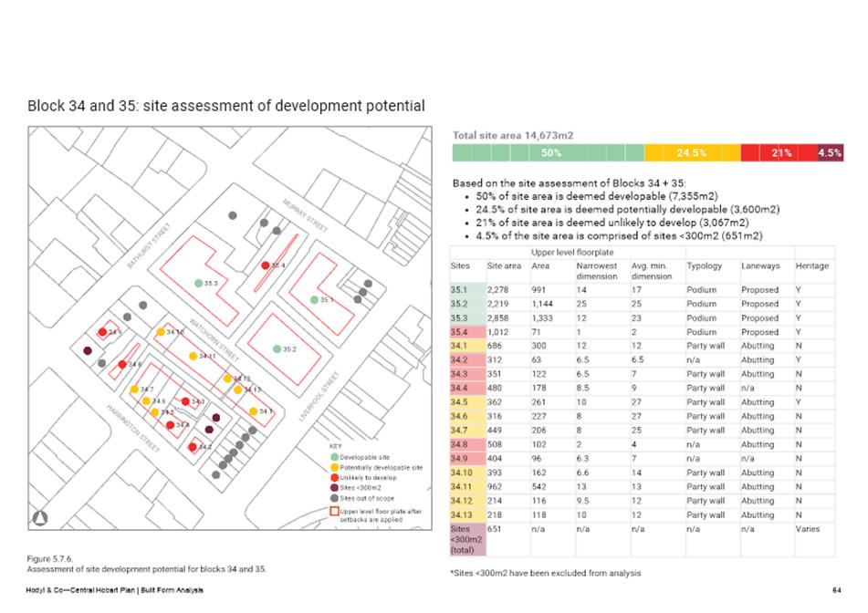Click the Harrington Street label on map
Image resolution: width=868 pixels, height=613 pixels.
click(133, 428)
